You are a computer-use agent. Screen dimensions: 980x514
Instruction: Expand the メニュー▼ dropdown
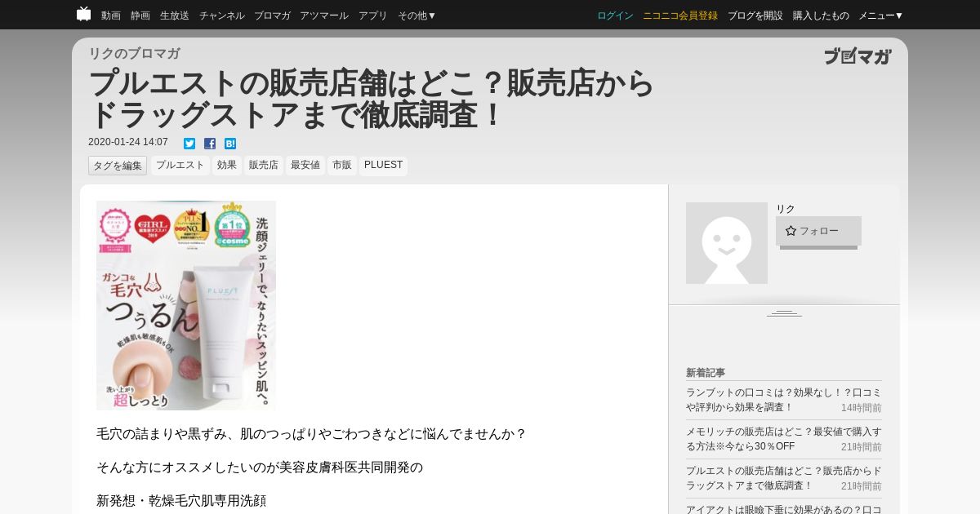coord(881,16)
